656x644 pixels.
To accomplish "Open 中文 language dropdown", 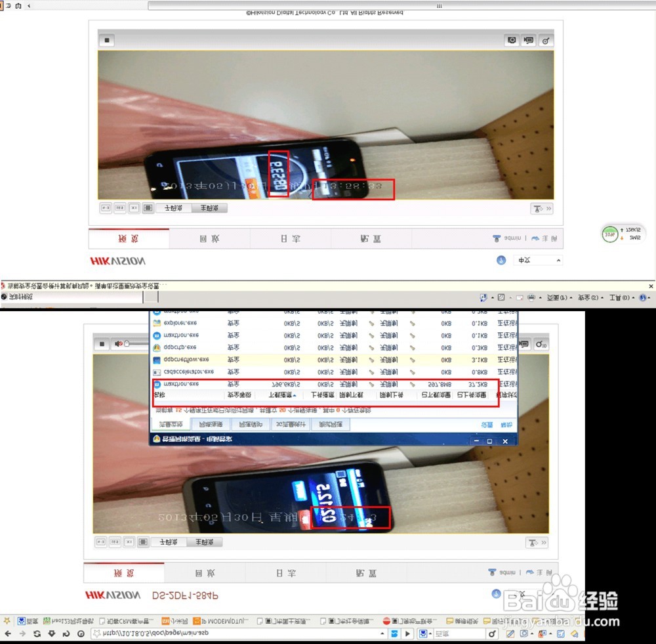I will [x=538, y=260].
